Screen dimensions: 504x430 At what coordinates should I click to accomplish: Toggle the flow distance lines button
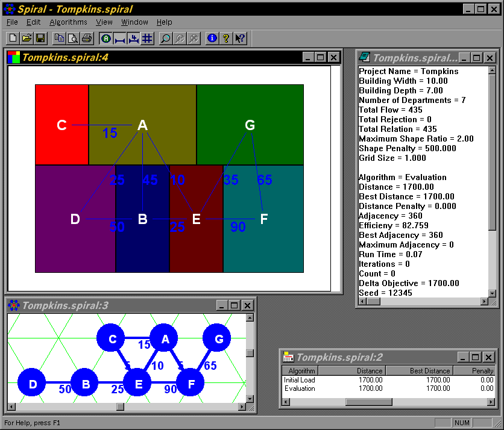(120, 39)
